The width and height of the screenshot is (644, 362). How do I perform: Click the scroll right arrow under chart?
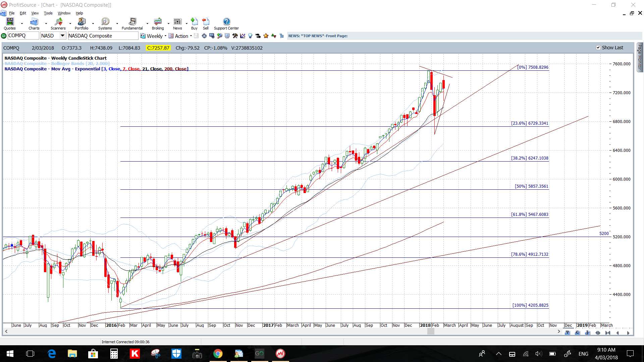pyautogui.click(x=559, y=331)
